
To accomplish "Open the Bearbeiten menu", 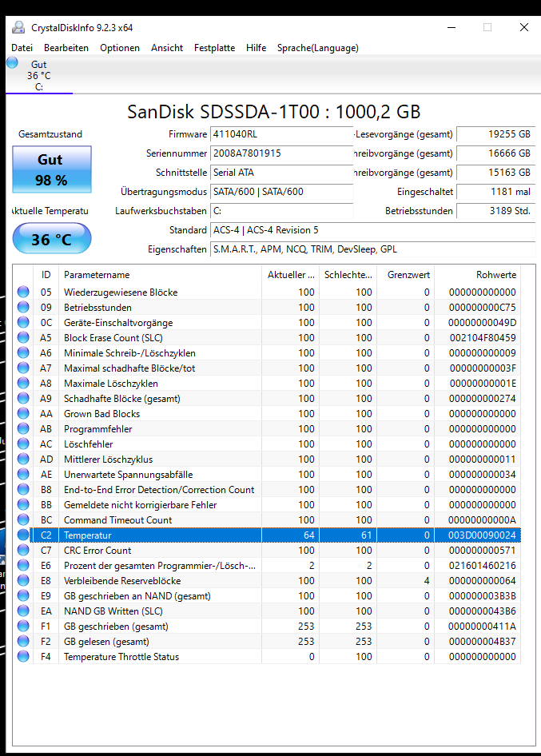I will click(x=66, y=48).
